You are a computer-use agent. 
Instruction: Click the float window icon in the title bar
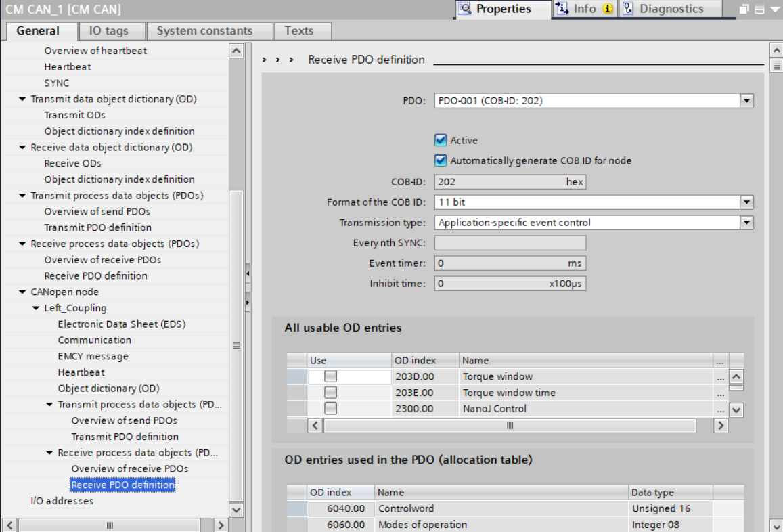744,9
